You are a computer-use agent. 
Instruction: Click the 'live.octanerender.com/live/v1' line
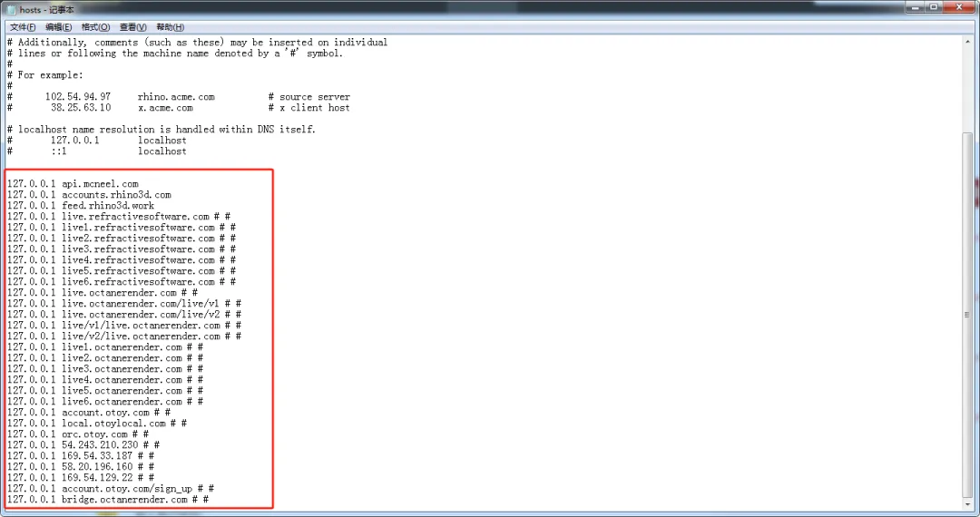point(124,304)
